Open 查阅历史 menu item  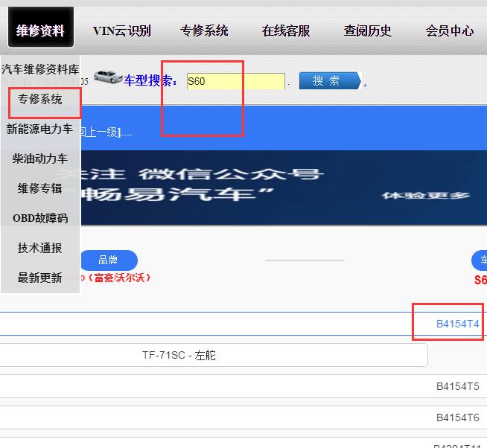(367, 31)
